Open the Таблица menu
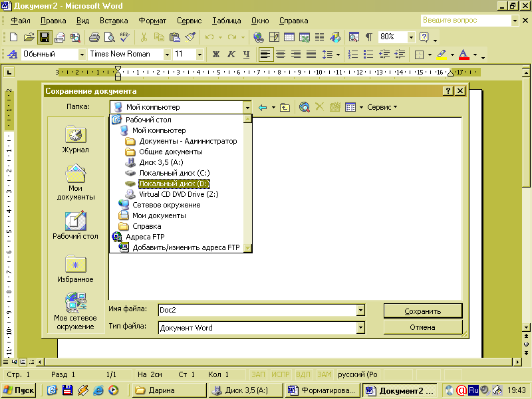Viewport: 532px width, 399px height. pyautogui.click(x=227, y=21)
